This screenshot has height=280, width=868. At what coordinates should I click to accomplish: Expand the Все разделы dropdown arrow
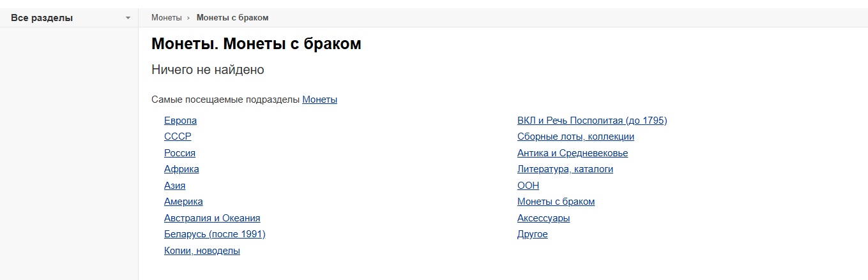pyautogui.click(x=128, y=18)
